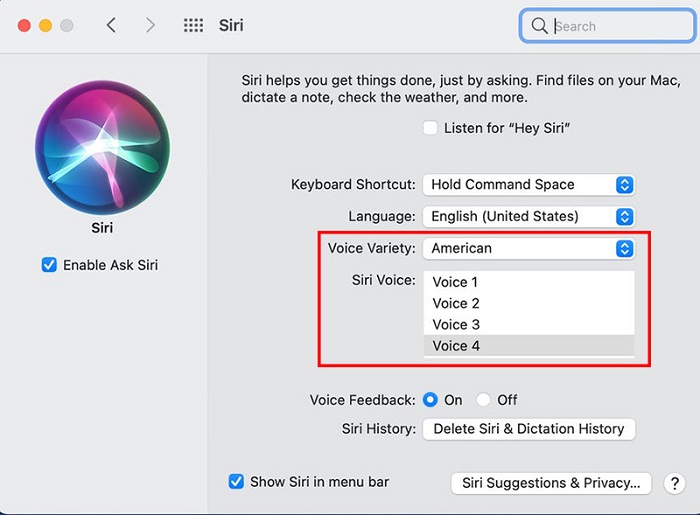Expand the Voice Variety dropdown
The image size is (700, 515).
click(529, 248)
